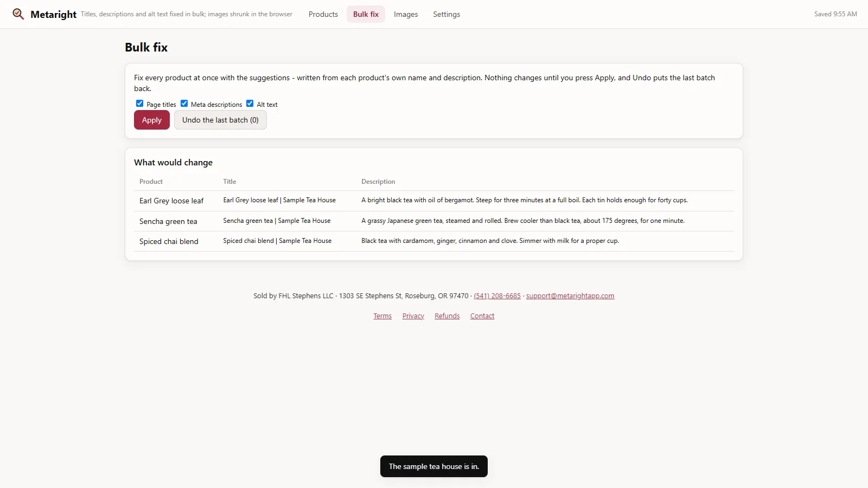The image size is (868, 488).
Task: Go to the Settings tab
Action: [x=446, y=14]
